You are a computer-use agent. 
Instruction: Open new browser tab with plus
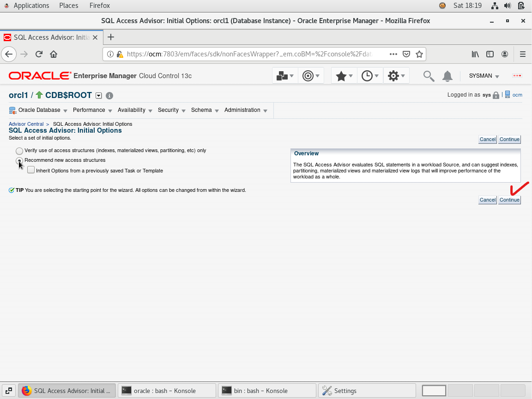(111, 37)
